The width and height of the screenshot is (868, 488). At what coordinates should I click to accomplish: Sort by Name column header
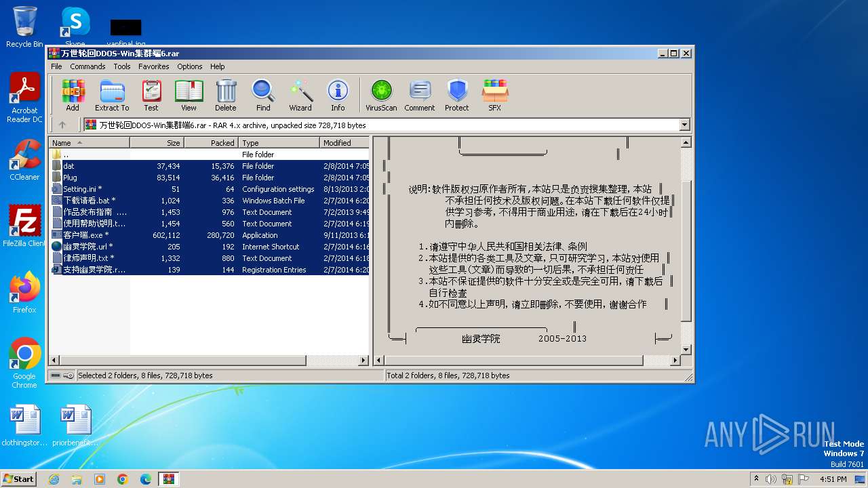point(90,143)
